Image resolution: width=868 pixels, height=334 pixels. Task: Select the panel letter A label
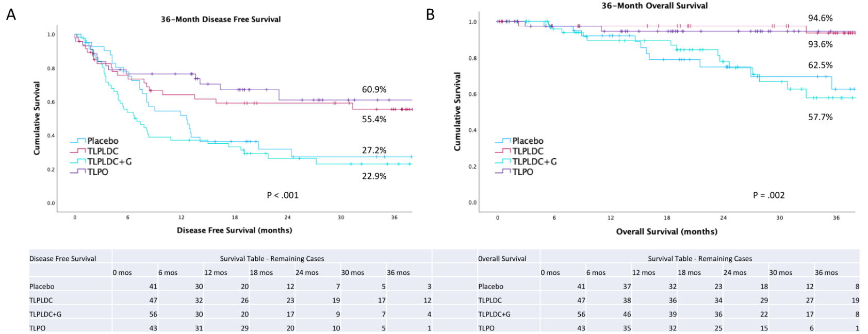11,14
